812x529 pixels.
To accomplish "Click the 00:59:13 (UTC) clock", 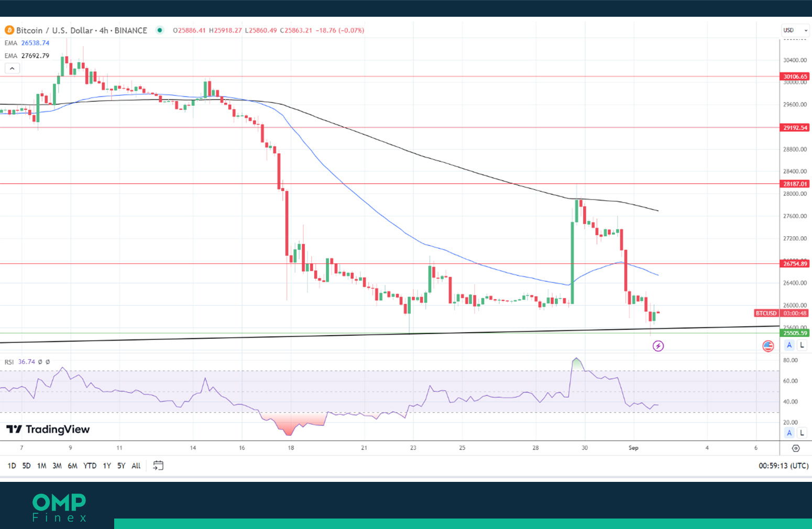I will pos(783,466).
